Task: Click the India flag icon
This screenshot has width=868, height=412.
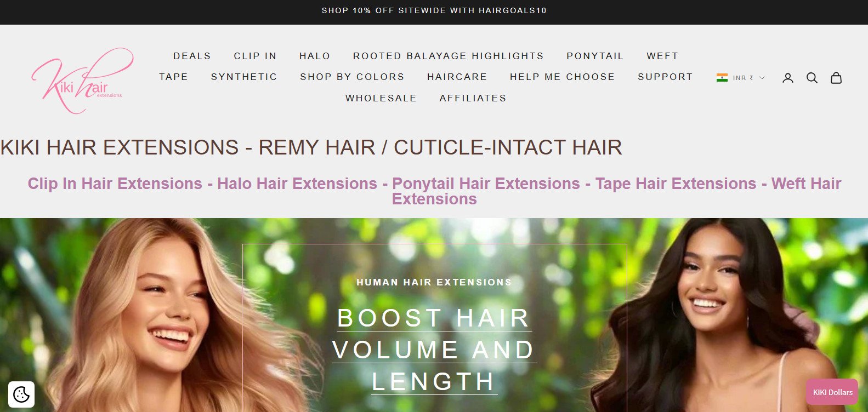Action: coord(722,78)
